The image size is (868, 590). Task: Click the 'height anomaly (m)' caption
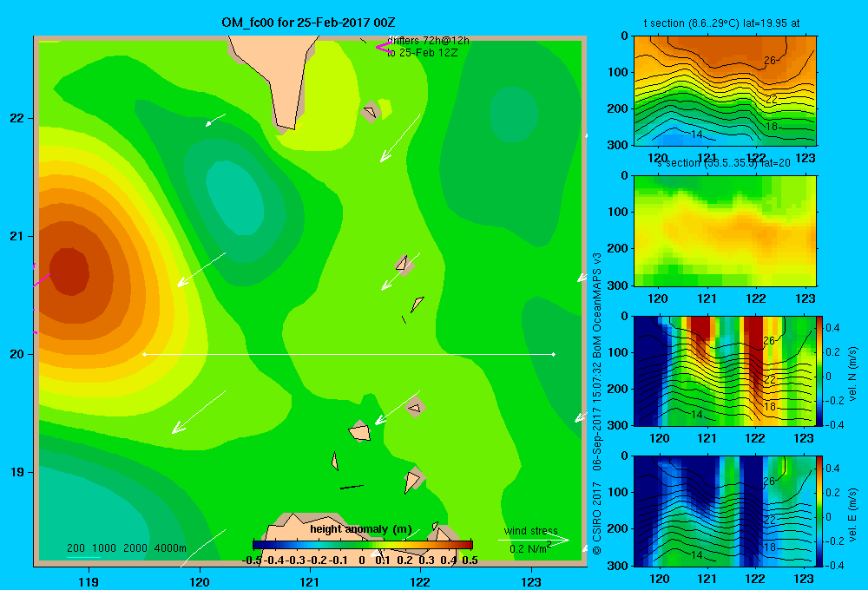pos(361,529)
